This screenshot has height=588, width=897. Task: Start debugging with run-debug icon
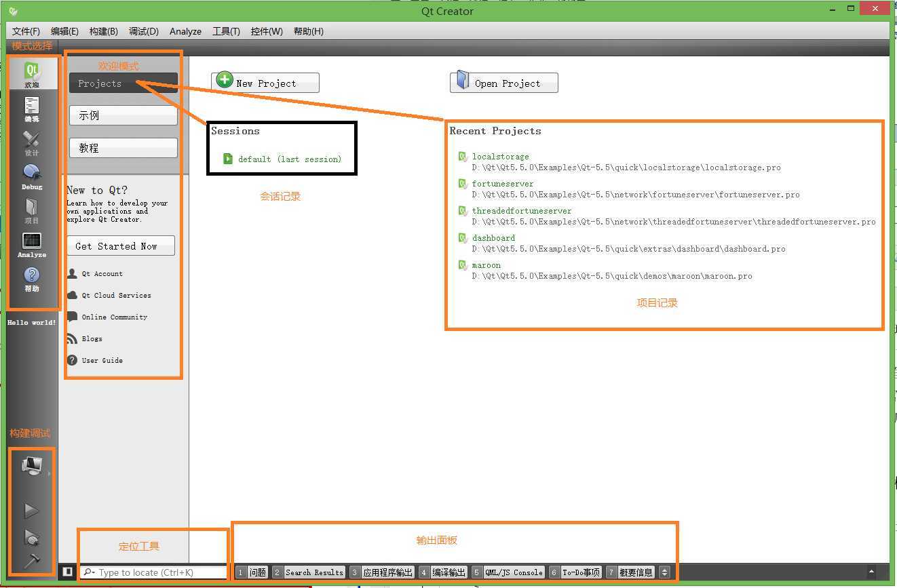32,537
